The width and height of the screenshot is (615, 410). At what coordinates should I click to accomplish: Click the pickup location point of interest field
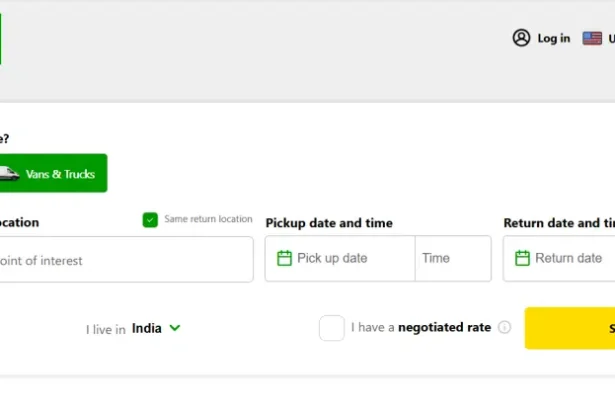pyautogui.click(x=120, y=260)
